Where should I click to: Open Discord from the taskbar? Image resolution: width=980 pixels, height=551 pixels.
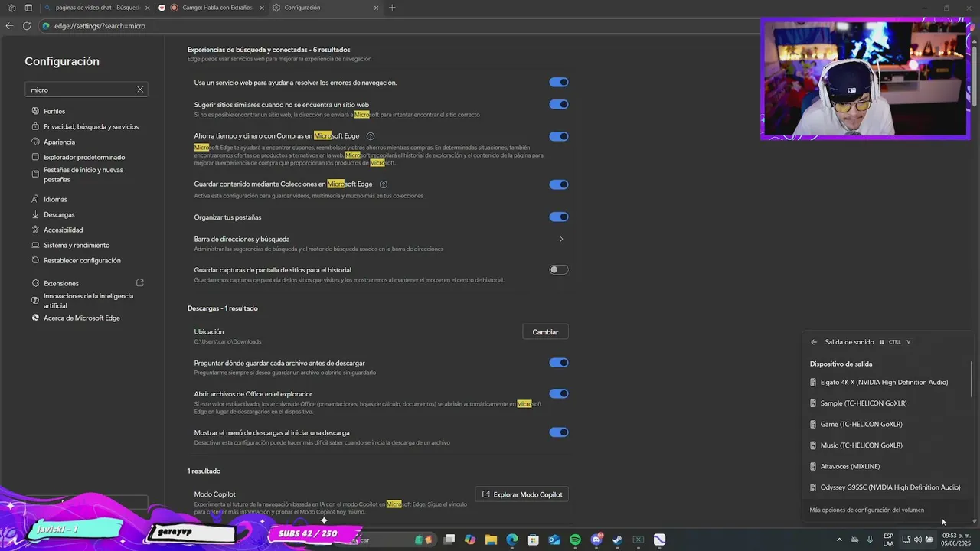click(596, 540)
